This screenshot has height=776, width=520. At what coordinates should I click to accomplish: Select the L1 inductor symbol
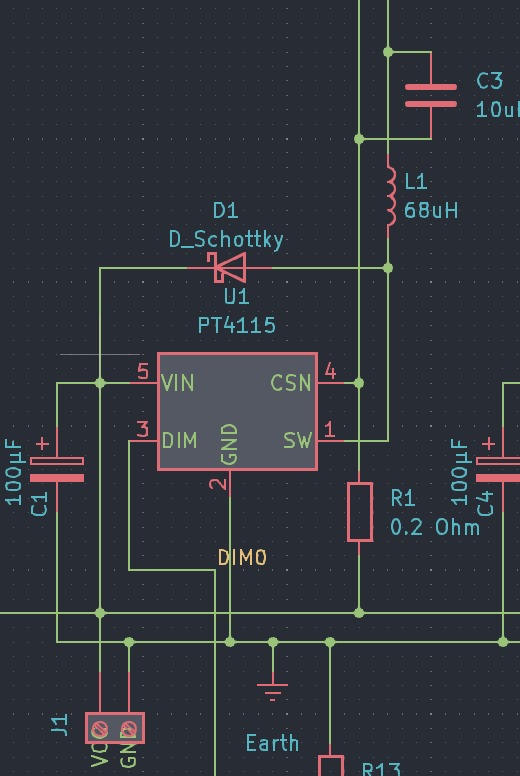coord(391,196)
